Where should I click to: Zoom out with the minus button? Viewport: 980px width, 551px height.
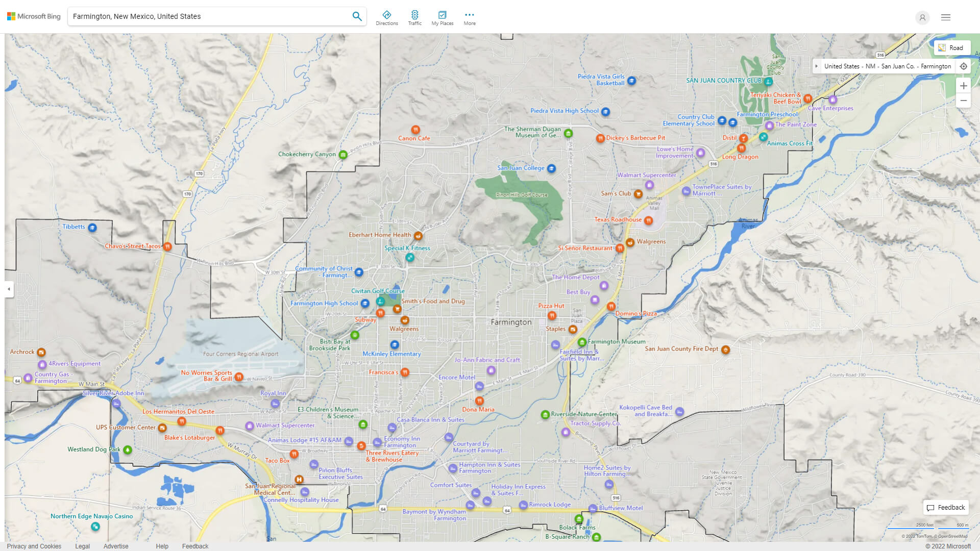click(x=964, y=101)
